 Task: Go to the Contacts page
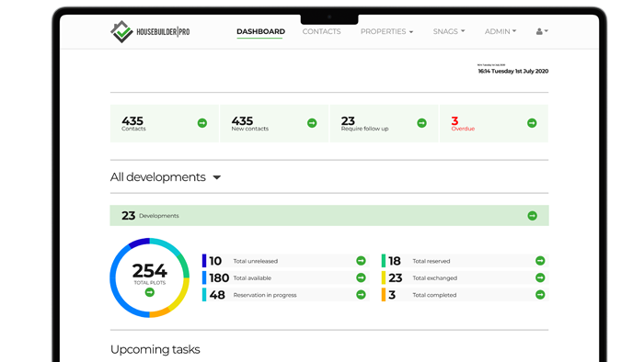pyautogui.click(x=322, y=31)
